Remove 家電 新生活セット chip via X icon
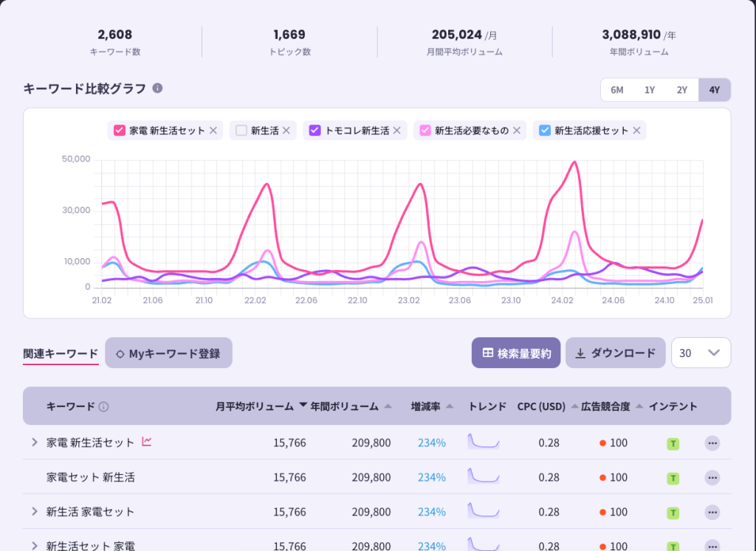The width and height of the screenshot is (756, 551). 213,131
